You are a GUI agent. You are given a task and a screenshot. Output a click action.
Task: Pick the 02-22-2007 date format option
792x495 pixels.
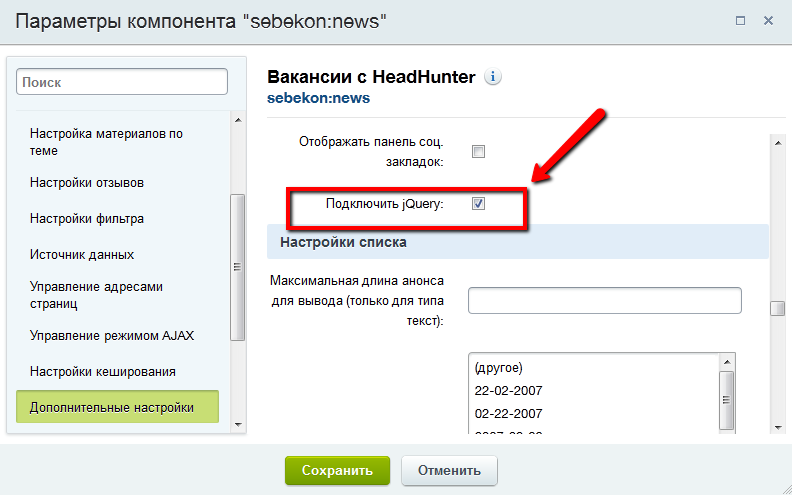[x=510, y=412]
